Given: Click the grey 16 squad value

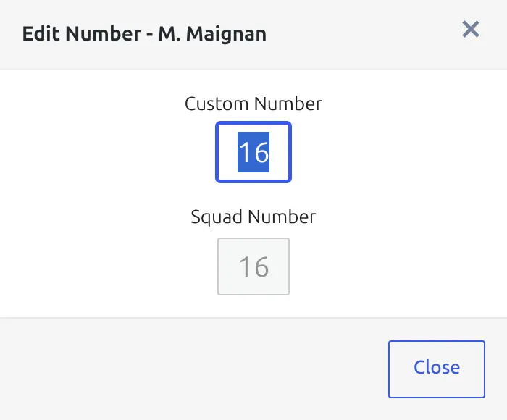Looking at the screenshot, I should [x=253, y=266].
